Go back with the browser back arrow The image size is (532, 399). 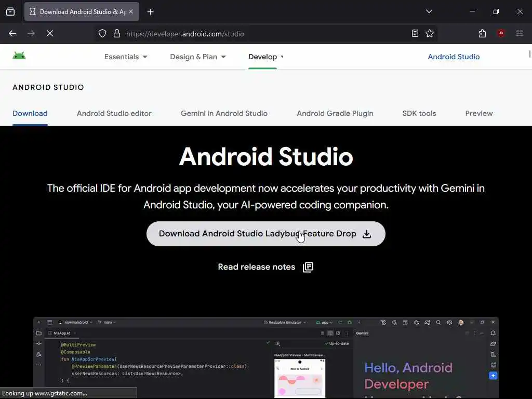tap(12, 34)
